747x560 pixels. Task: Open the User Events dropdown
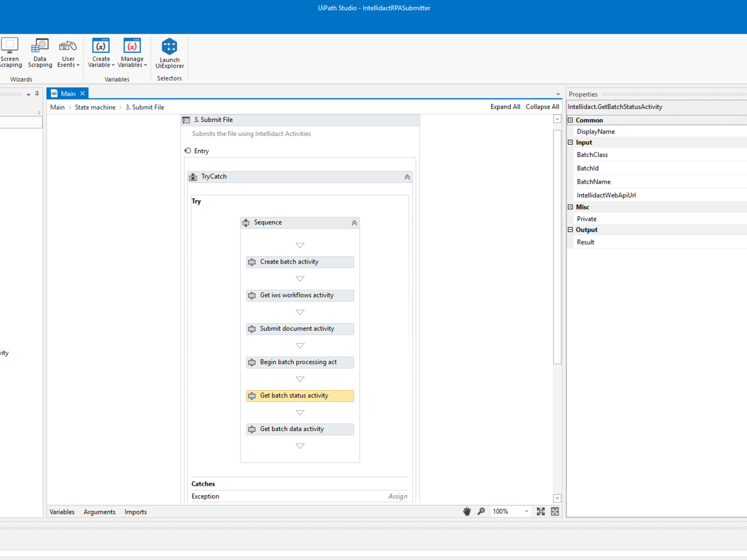[68, 53]
